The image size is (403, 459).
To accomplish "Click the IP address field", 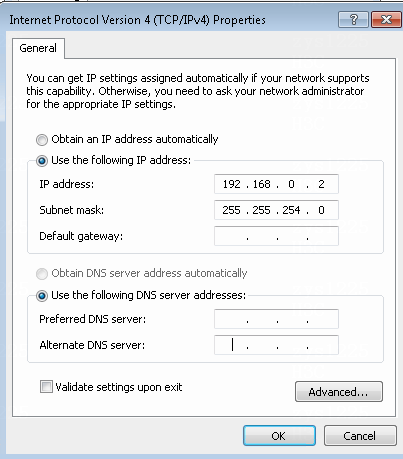I will pyautogui.click(x=276, y=184).
